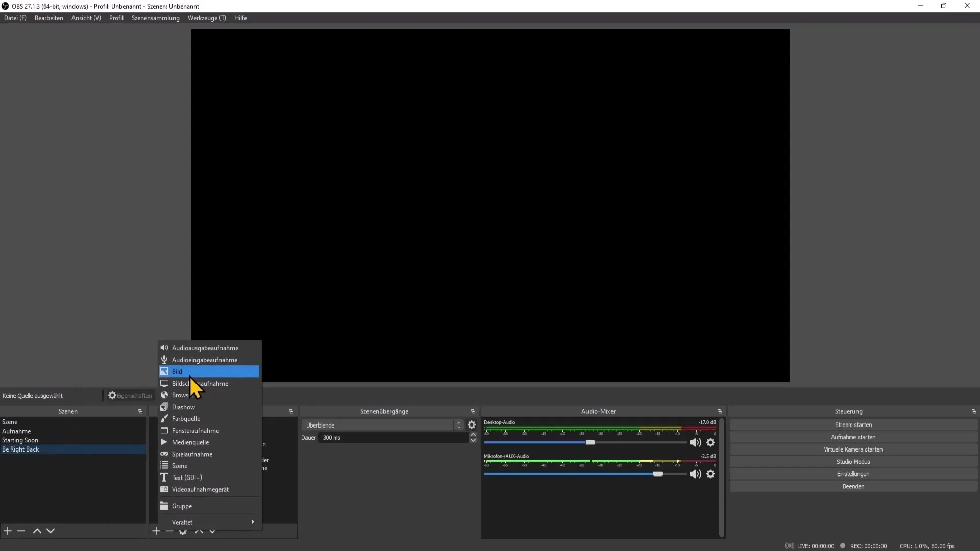Click the monitor icon beside Bildschirmaufnahme
This screenshot has width=980, height=551.
164,383
